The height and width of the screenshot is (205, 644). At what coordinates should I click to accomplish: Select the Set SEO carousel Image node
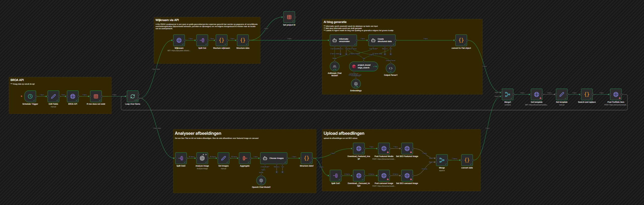[x=407, y=176]
